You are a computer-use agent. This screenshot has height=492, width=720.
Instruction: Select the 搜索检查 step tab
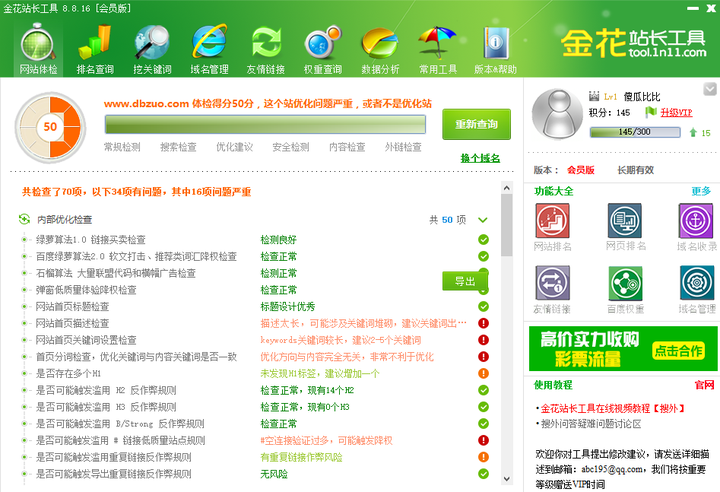[178, 147]
